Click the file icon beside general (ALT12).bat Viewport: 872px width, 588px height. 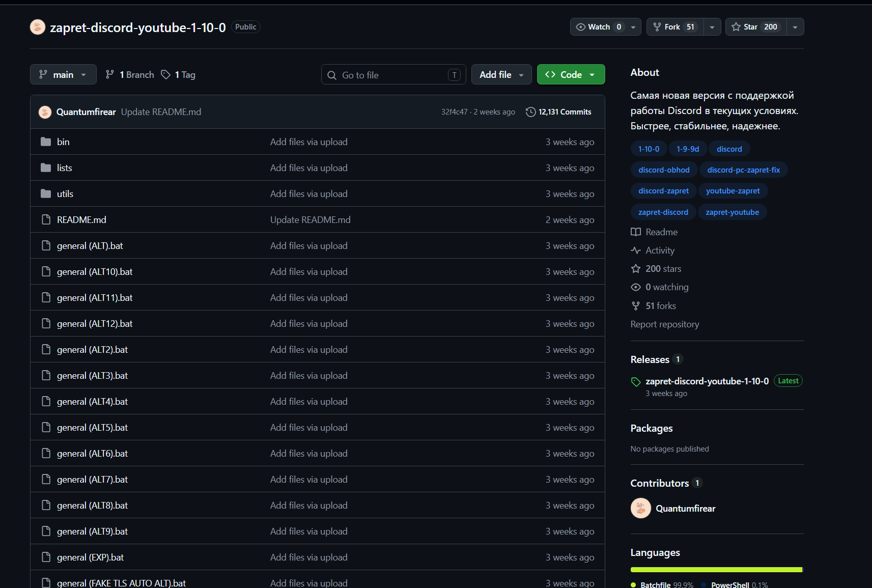(46, 324)
